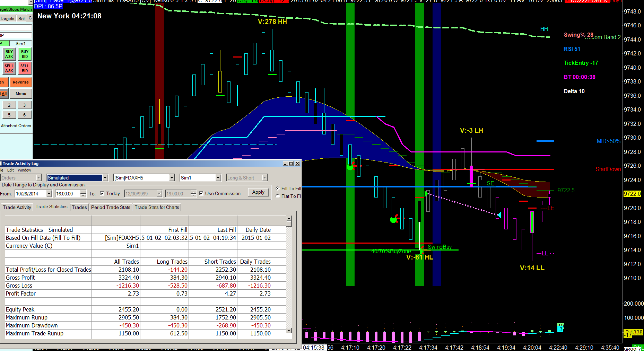Expand the Simulated trade type dropdown

point(105,178)
